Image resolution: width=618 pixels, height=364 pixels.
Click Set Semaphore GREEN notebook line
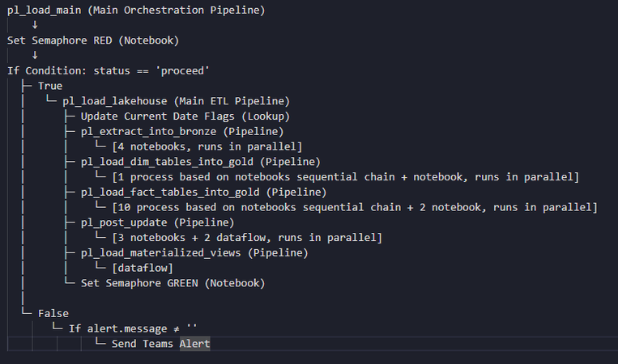(x=173, y=283)
